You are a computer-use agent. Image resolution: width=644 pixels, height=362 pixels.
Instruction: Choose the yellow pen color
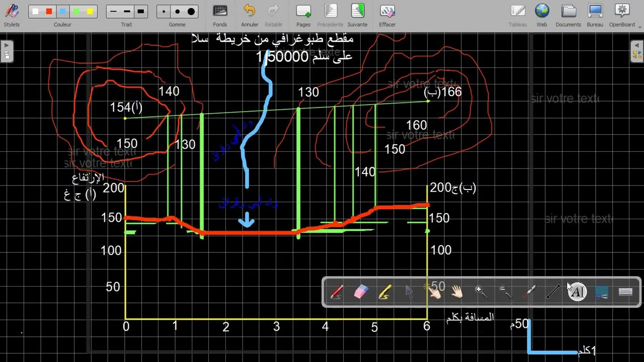(x=90, y=11)
